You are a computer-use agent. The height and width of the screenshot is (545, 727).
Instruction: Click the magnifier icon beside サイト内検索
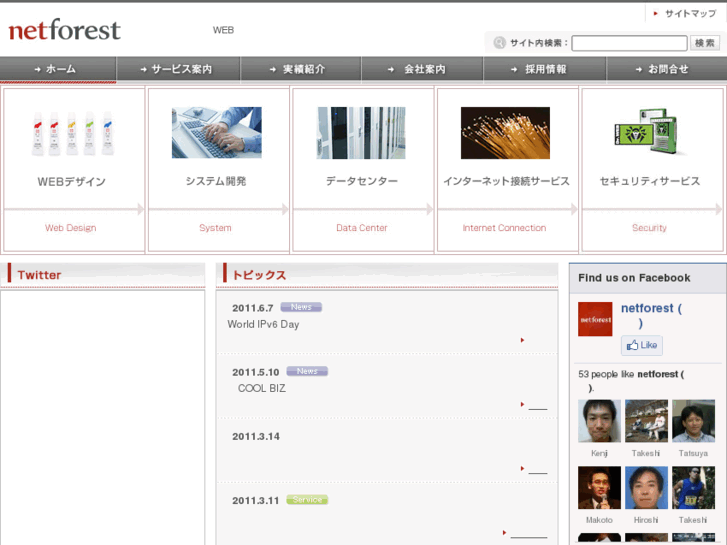[499, 43]
